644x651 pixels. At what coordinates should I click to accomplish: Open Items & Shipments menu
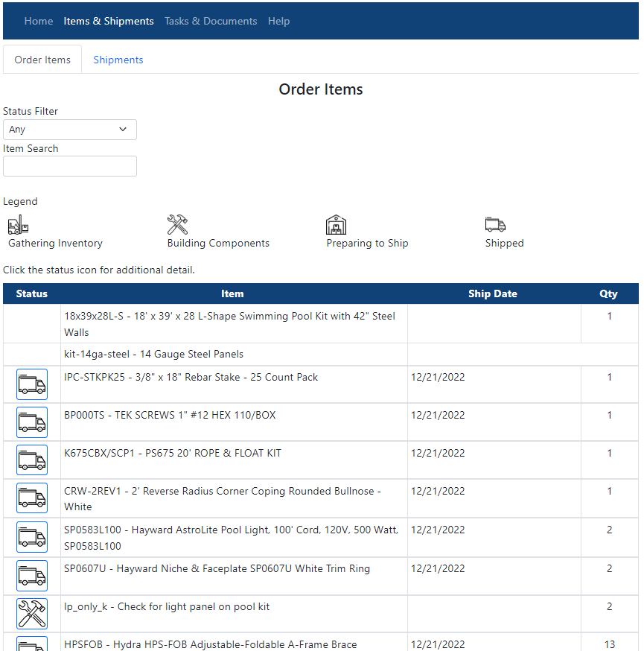[109, 21]
